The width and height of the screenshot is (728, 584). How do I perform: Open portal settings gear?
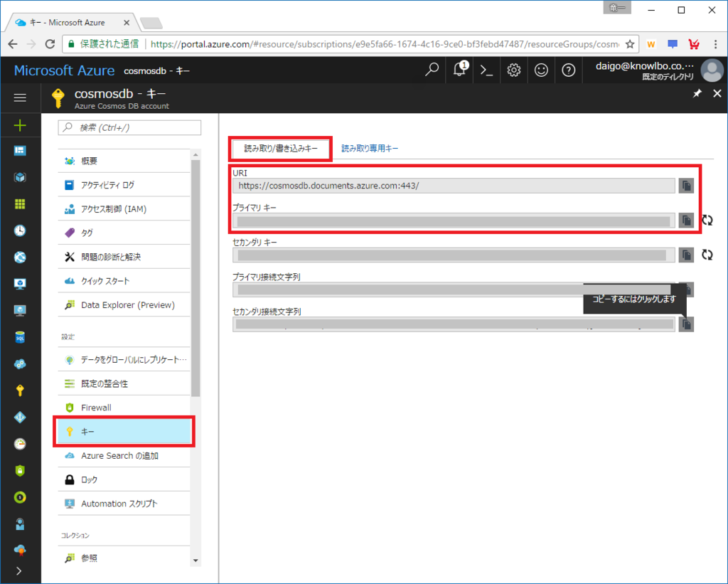[513, 70]
